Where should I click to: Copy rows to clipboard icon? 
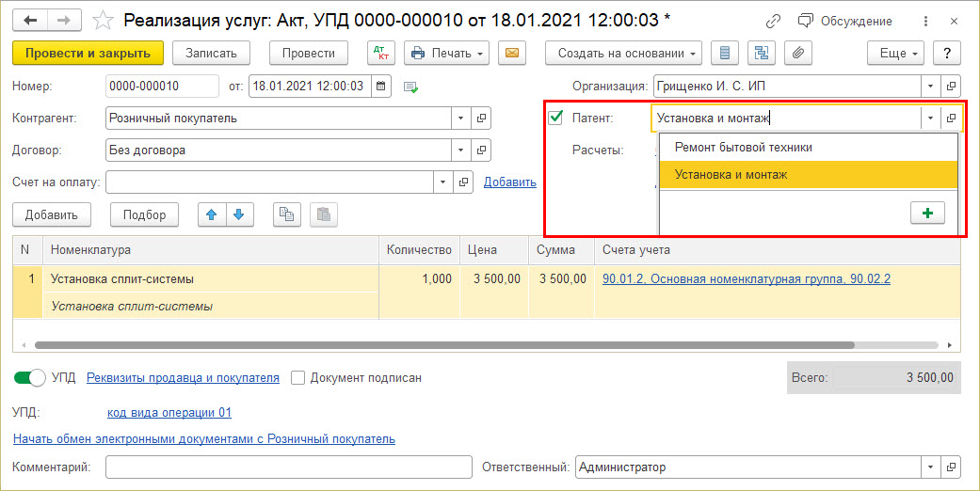pyautogui.click(x=287, y=214)
